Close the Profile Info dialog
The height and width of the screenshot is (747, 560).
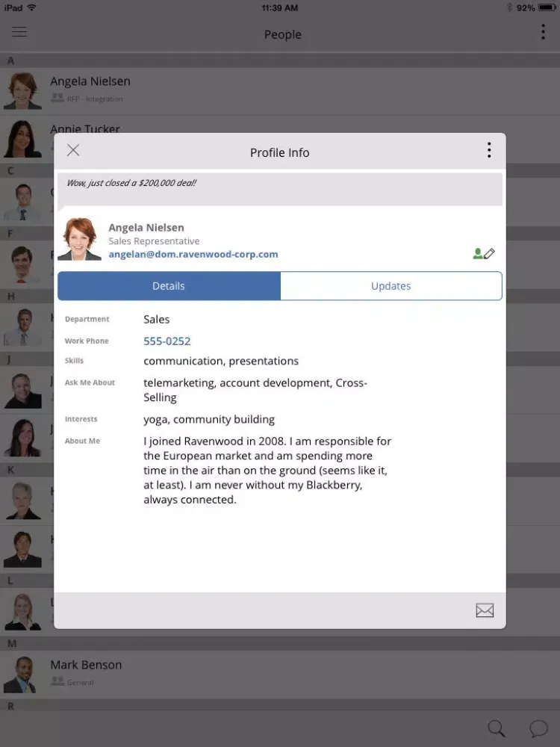point(73,150)
